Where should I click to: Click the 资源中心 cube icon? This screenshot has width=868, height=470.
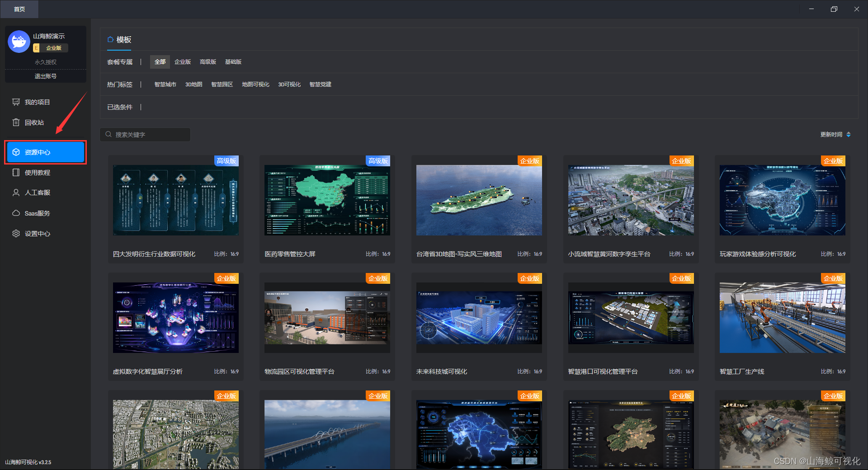click(x=16, y=152)
